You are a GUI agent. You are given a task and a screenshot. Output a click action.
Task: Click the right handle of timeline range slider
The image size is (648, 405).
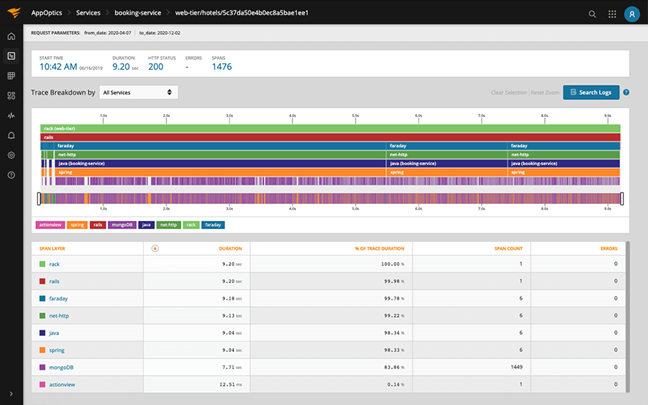pos(622,198)
